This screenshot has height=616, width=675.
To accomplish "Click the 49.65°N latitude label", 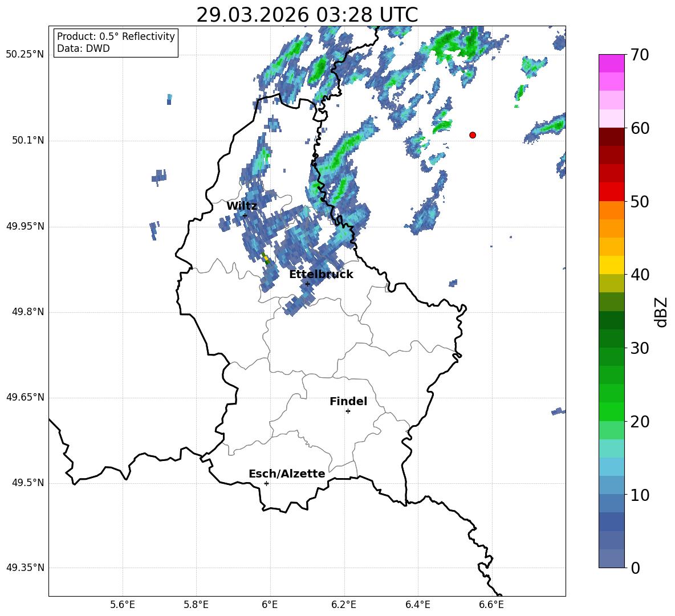I will [25, 397].
